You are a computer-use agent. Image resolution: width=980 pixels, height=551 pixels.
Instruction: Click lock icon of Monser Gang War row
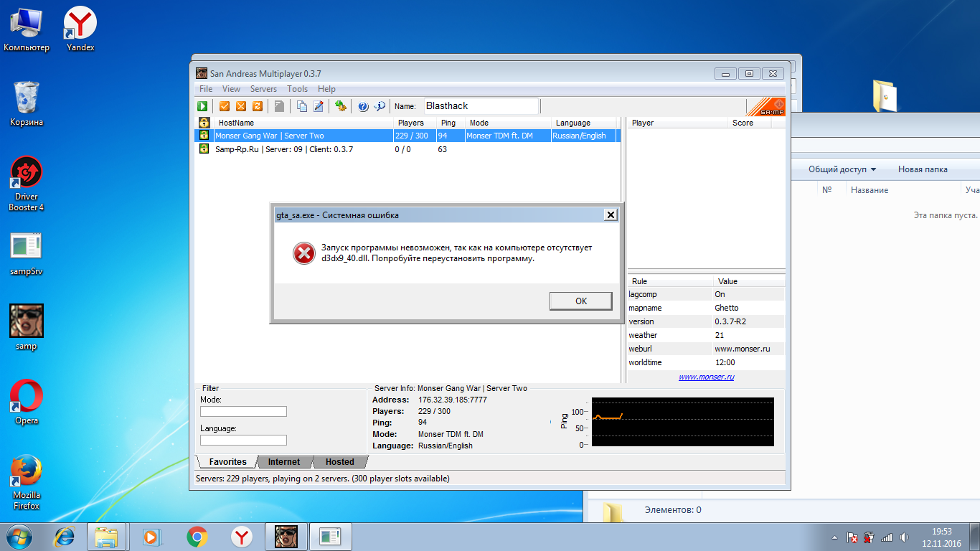point(204,136)
